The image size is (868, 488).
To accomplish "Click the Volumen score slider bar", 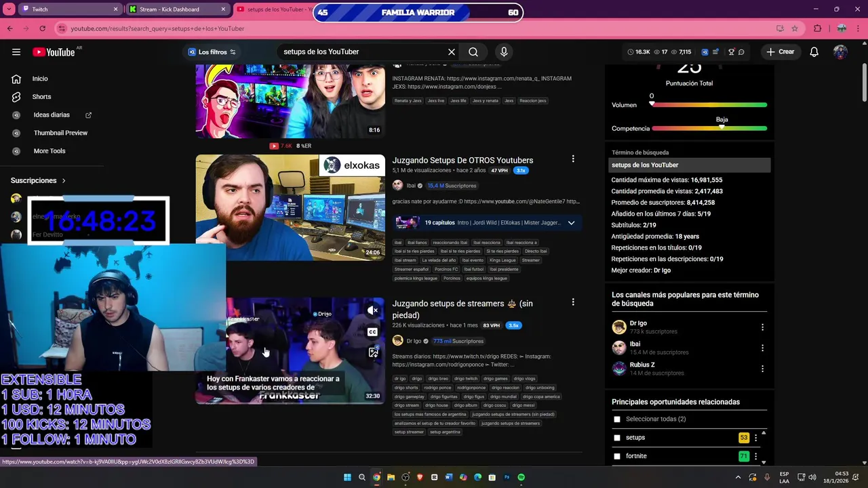I will coord(709,104).
